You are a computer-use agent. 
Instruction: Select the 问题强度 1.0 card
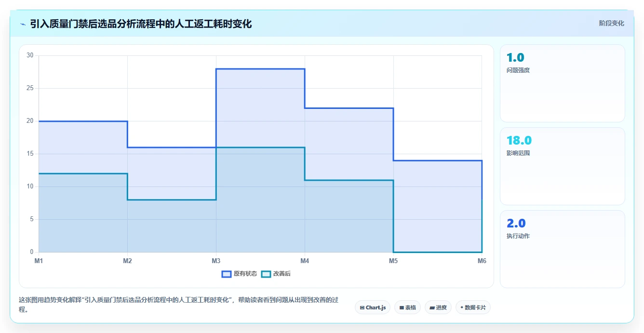coord(563,83)
